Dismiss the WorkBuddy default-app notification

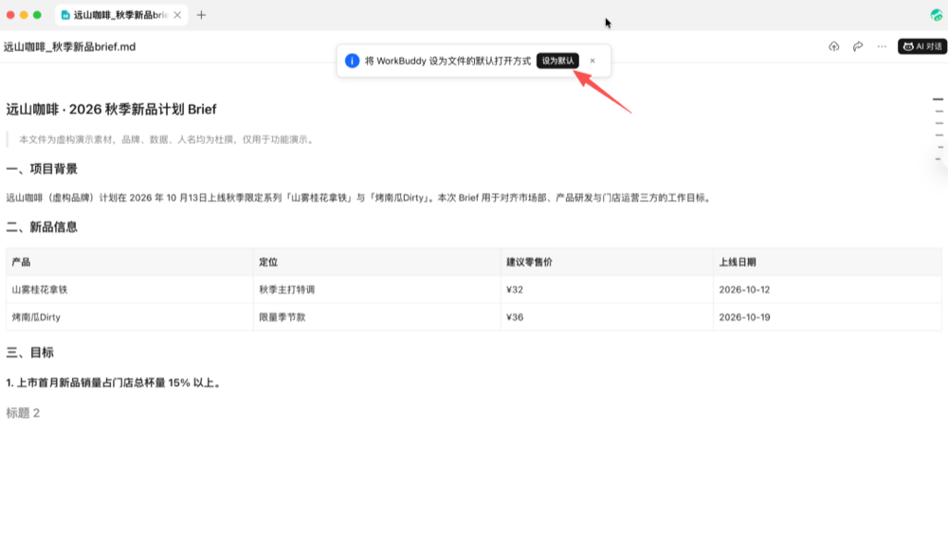pos(592,61)
